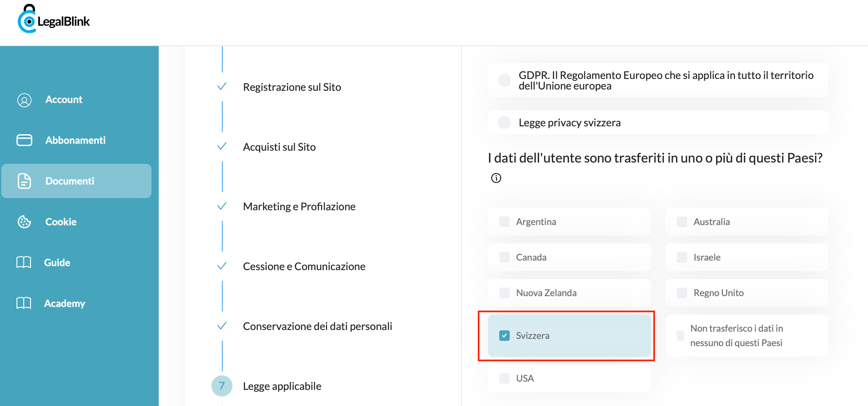The height and width of the screenshot is (406, 868).
Task: Click the Guide book icon
Action: pos(24,263)
